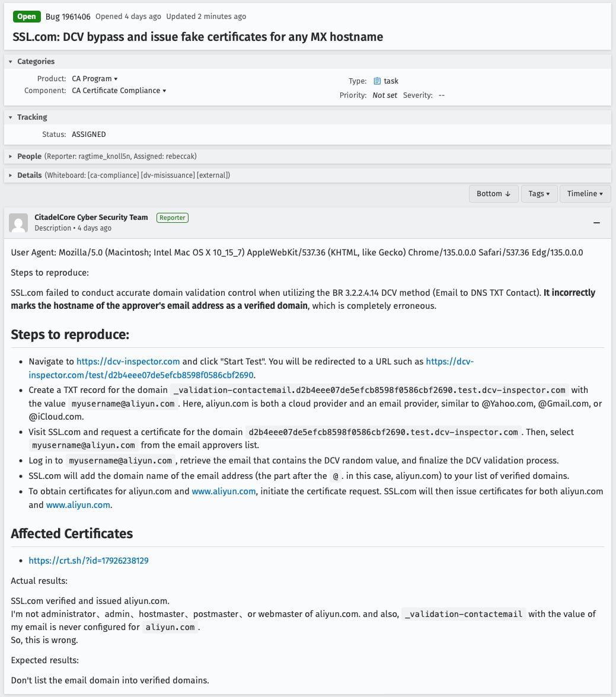Open the https://dcv-inspector.com link

[x=128, y=362]
